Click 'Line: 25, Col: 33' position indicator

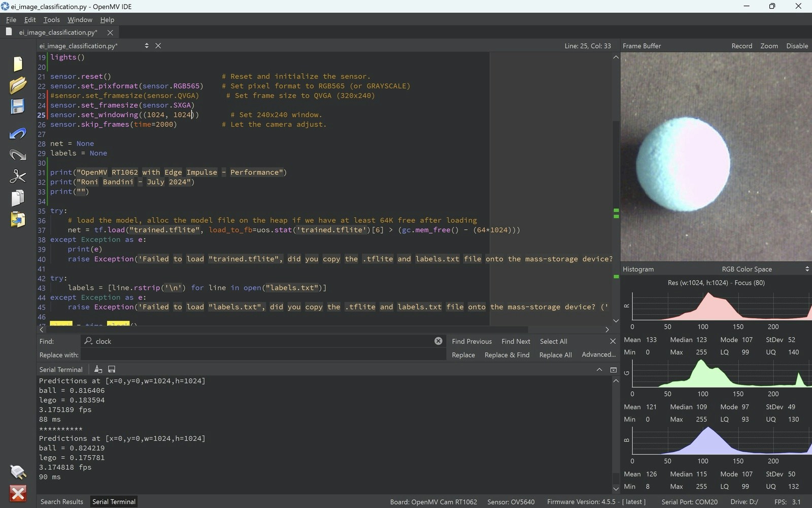pyautogui.click(x=588, y=46)
